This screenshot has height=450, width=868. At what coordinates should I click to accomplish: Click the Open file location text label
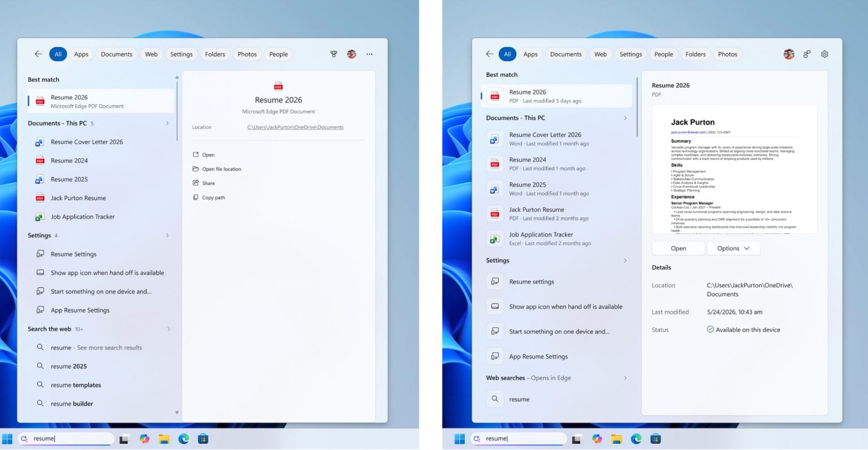coord(222,169)
